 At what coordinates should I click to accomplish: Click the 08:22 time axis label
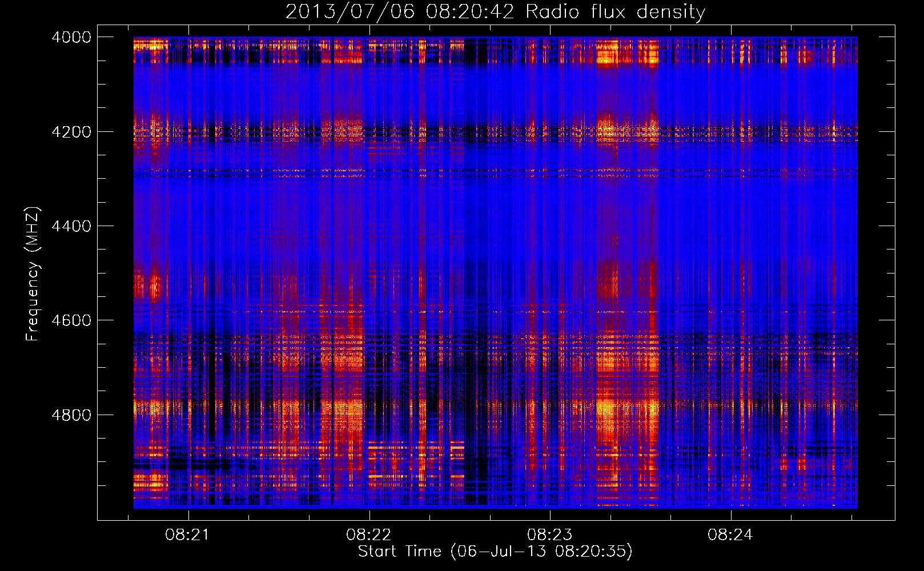368,535
